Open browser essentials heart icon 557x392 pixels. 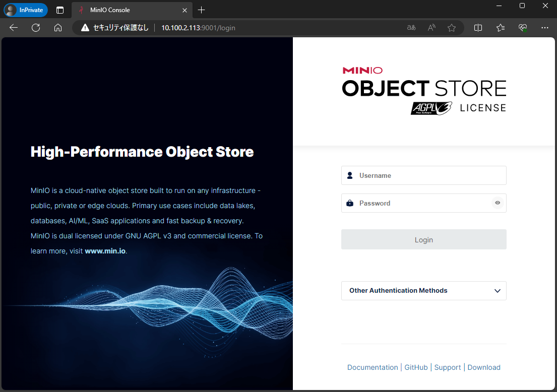(523, 28)
